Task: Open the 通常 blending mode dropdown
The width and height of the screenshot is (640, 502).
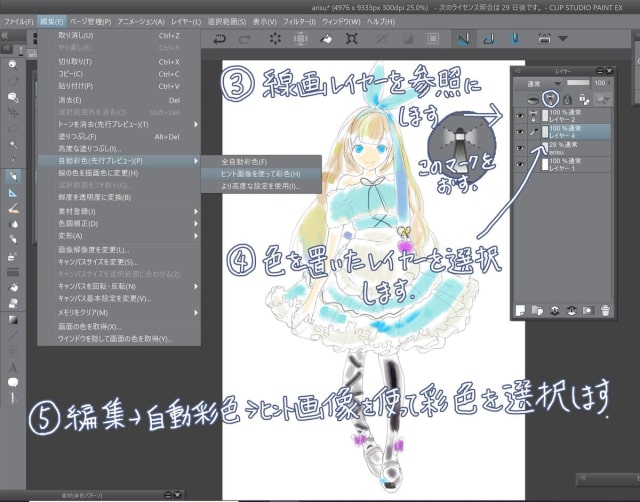Action: coord(539,84)
